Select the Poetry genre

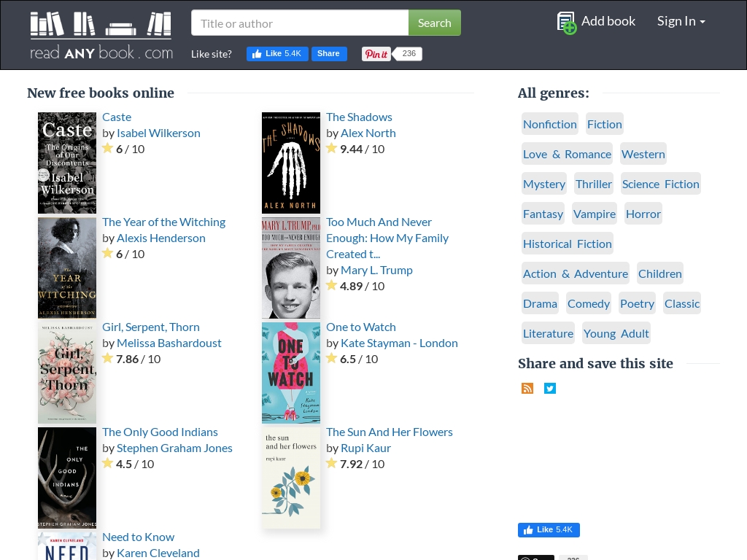coord(638,304)
